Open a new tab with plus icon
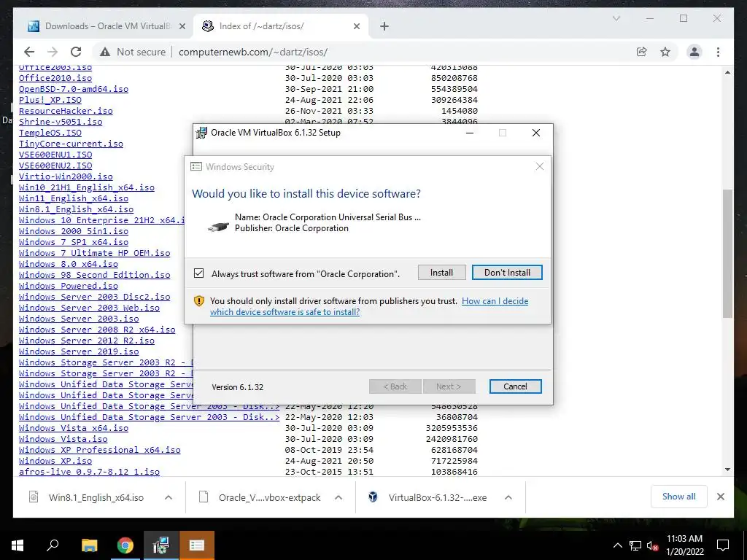Screen dimensions: 747x560 (384, 27)
